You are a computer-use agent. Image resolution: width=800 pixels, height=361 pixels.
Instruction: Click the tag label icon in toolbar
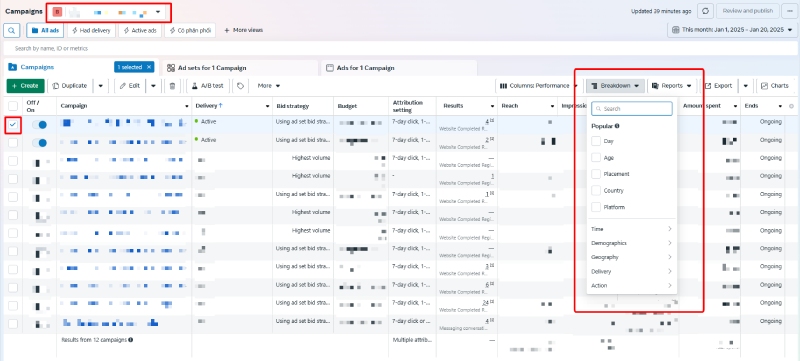[240, 86]
